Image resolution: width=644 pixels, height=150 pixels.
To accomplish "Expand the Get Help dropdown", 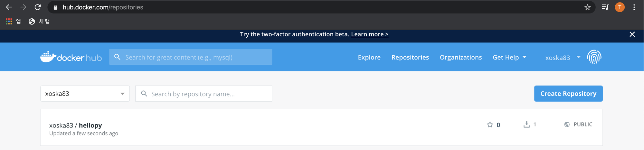I will [509, 57].
